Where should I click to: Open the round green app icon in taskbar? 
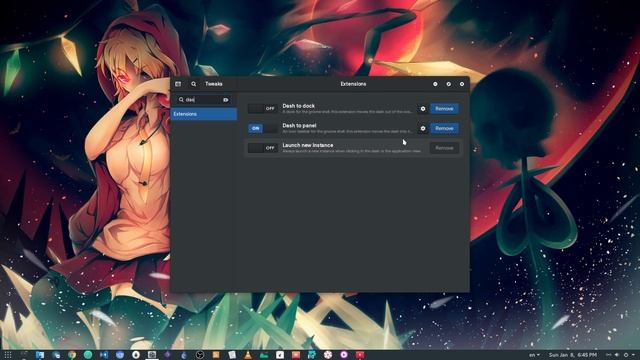[88, 355]
